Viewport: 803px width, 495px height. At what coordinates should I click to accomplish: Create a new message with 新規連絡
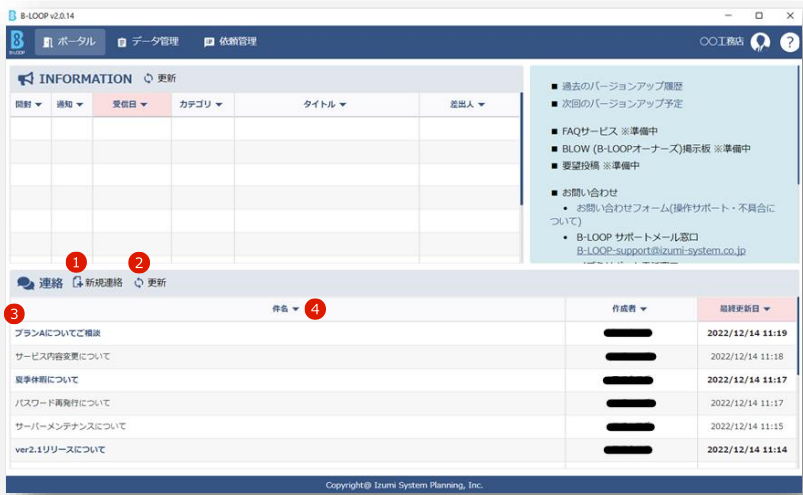(x=97, y=283)
